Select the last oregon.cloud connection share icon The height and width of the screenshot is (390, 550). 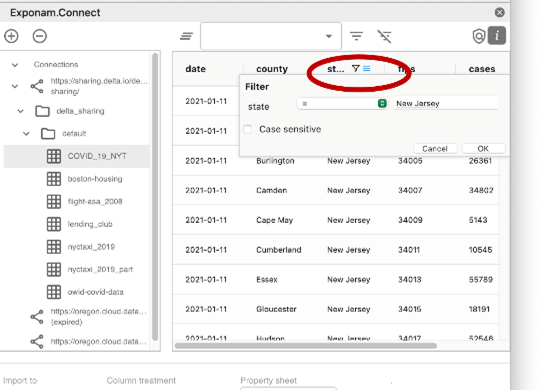(37, 342)
